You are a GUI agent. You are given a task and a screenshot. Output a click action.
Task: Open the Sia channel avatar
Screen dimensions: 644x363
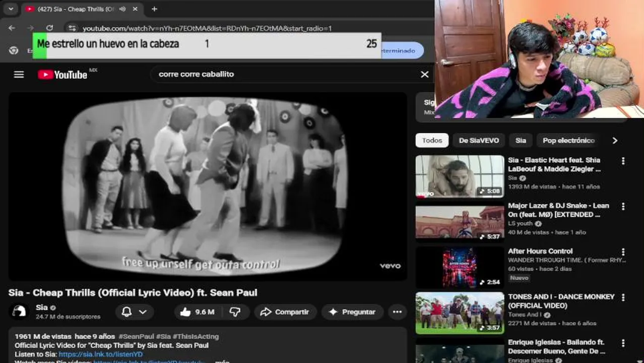coord(19,312)
